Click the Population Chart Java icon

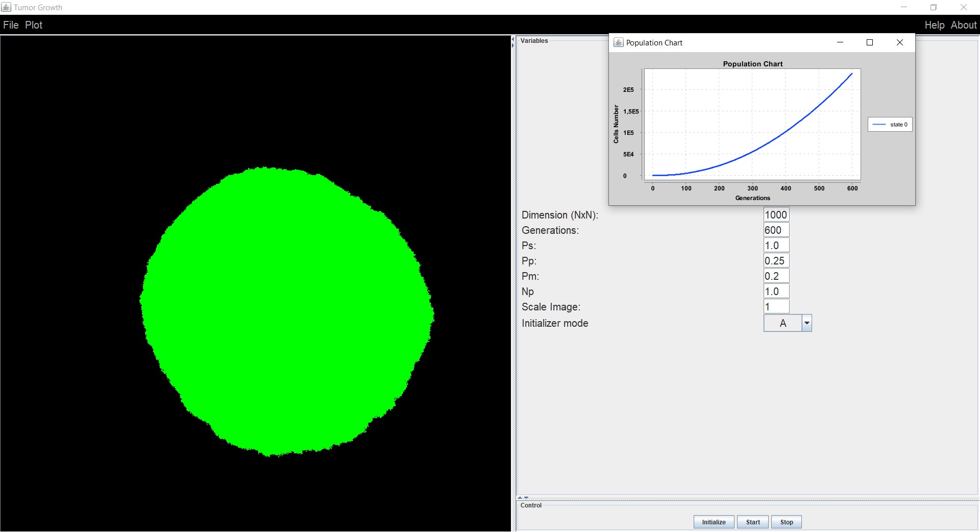pos(618,42)
